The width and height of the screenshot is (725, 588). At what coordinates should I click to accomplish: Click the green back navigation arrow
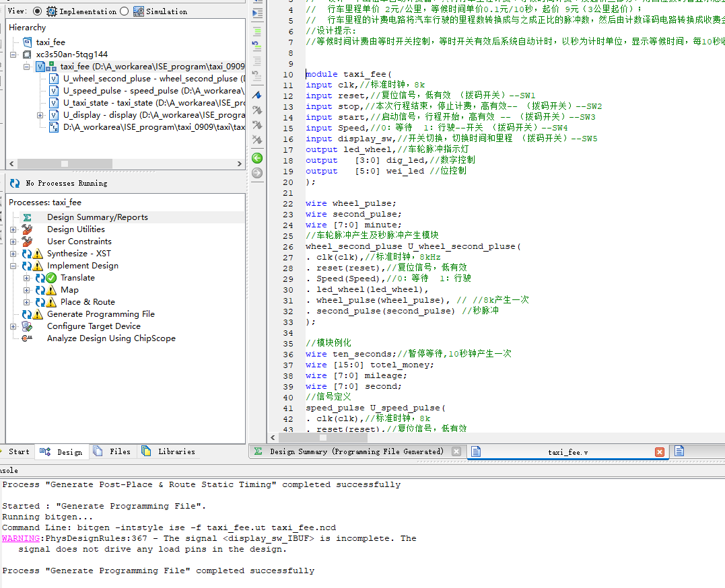[256, 158]
